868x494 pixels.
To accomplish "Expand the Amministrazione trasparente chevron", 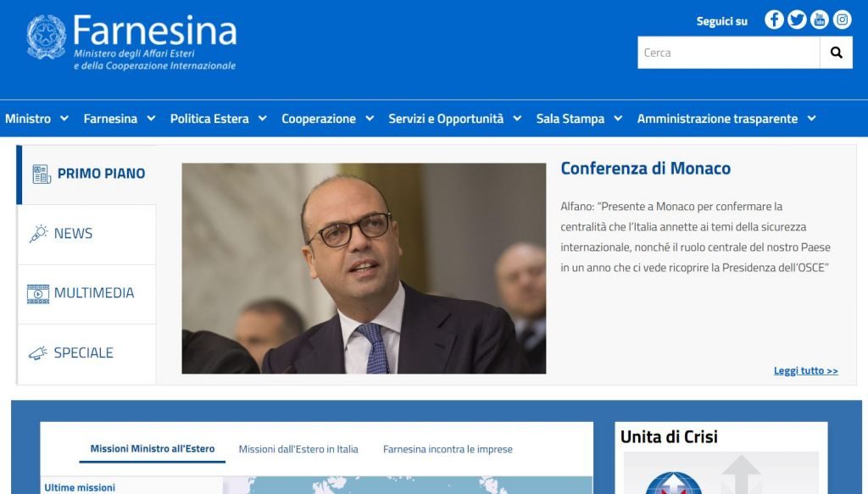I will [811, 119].
